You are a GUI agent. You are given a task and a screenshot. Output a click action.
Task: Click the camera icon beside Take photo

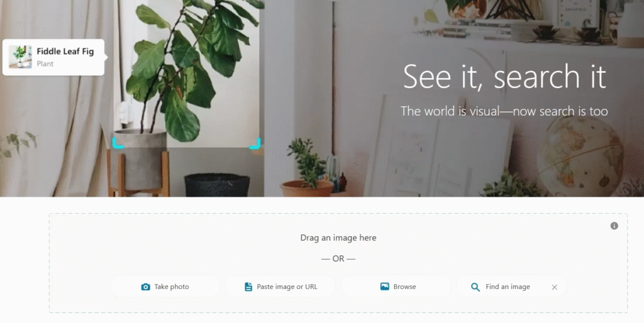[x=145, y=287]
